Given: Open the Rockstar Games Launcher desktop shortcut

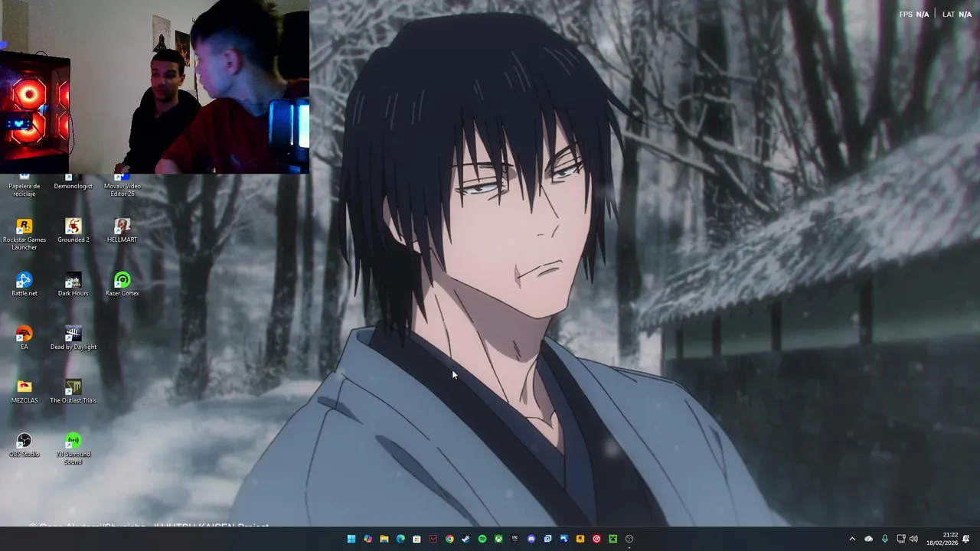Looking at the screenshot, I should [x=24, y=233].
